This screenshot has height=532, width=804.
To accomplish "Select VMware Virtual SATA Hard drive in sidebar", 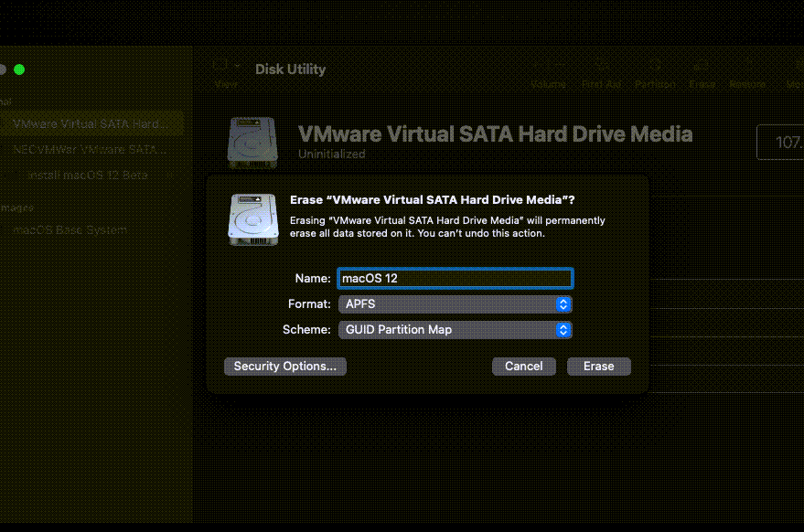I will [x=91, y=123].
